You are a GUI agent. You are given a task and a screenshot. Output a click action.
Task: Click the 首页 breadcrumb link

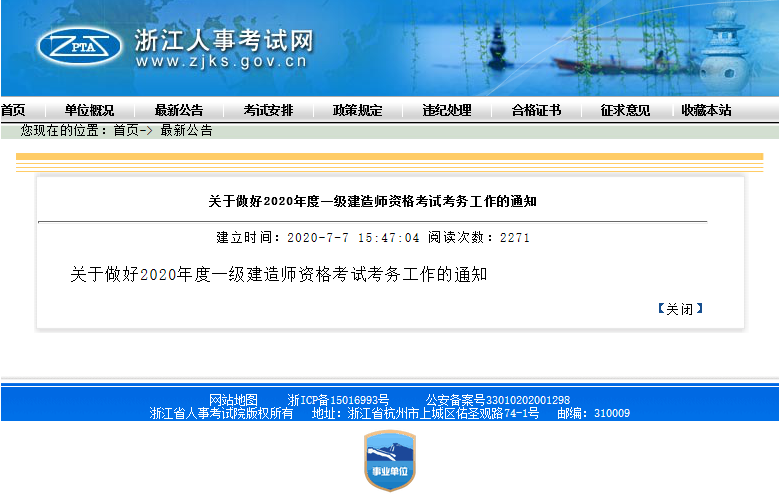point(126,130)
